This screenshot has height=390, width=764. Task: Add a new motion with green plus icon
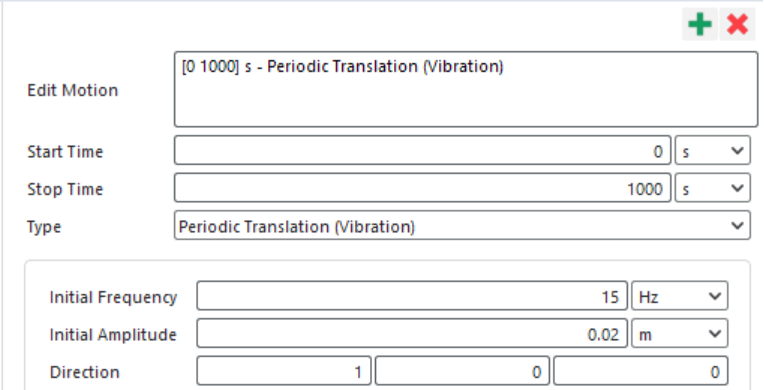[700, 24]
